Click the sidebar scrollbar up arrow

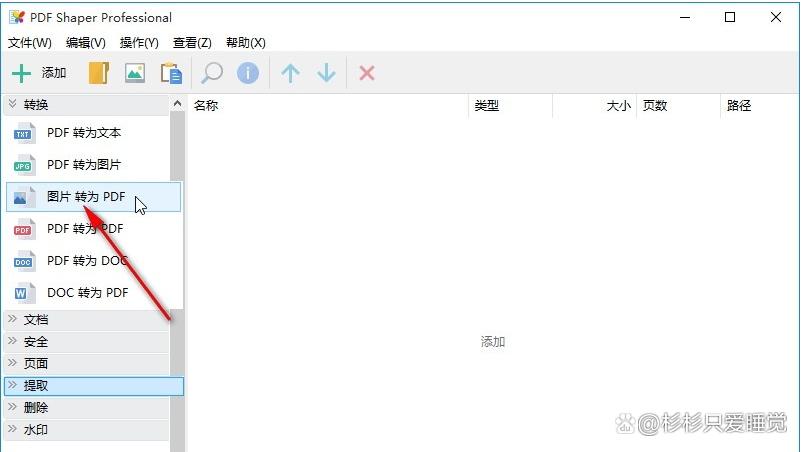coord(177,104)
